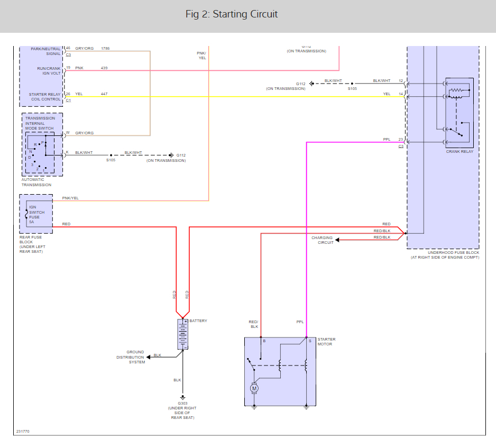Click the S terminal label on starter

(x=310, y=341)
